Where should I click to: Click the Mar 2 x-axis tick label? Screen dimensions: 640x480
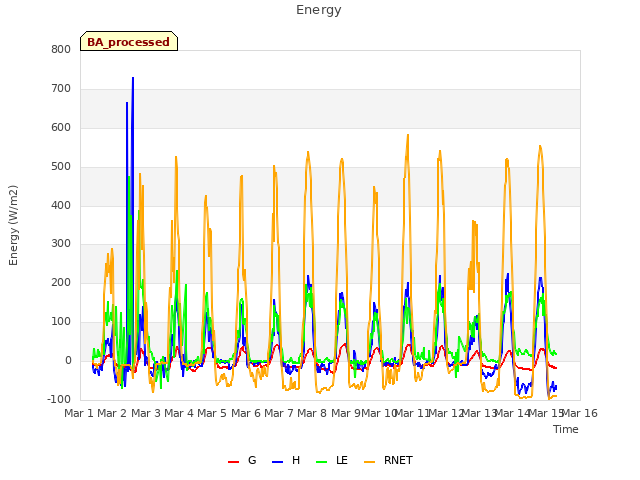[x=112, y=413]
